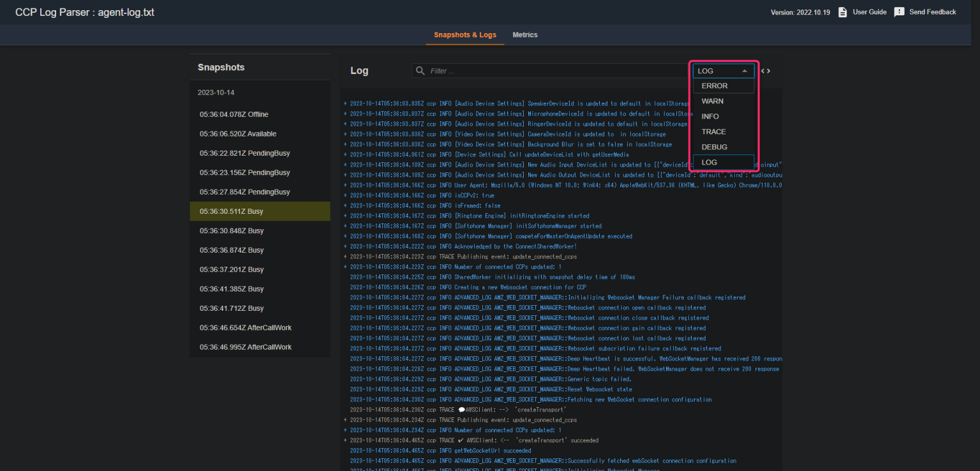Select the Snapshots & Logs tab
Viewport: 980px width, 471px height.
(464, 35)
